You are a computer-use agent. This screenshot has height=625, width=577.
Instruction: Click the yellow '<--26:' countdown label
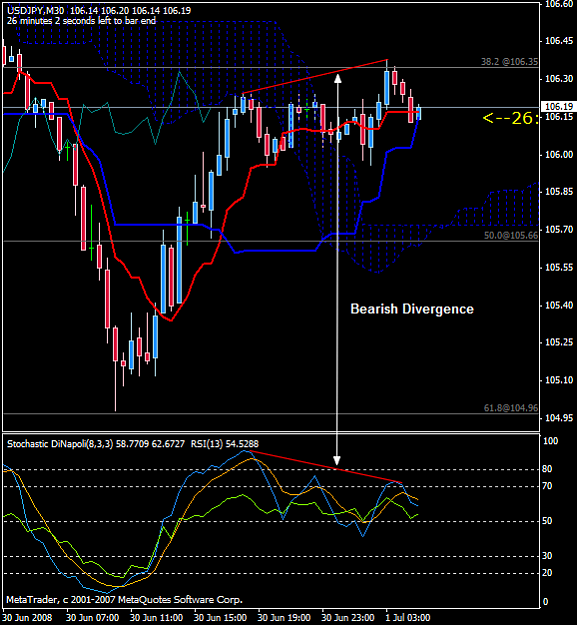pos(510,118)
